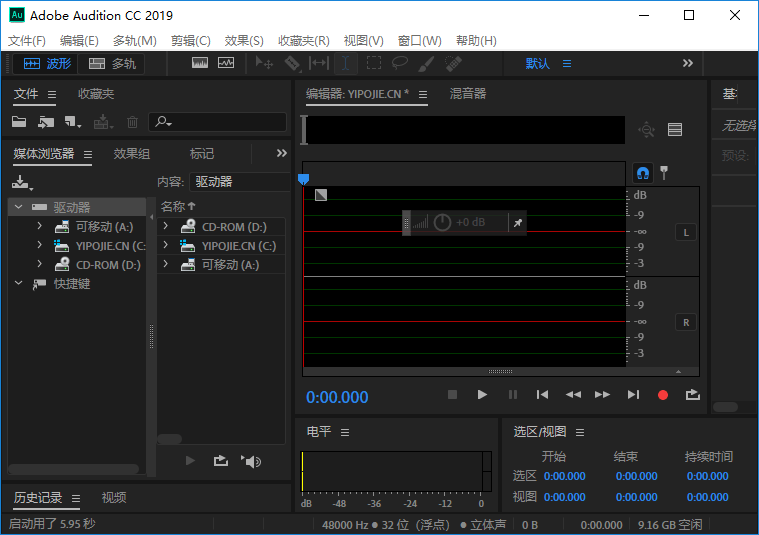Toggle snapping magnet icon above the waveform
The image size is (759, 535).
pyautogui.click(x=643, y=172)
